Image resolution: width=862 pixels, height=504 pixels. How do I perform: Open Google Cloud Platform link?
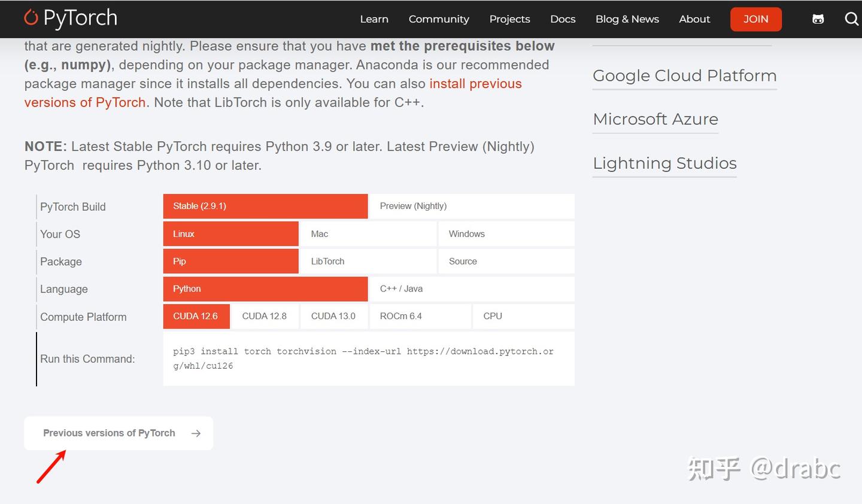coord(684,76)
